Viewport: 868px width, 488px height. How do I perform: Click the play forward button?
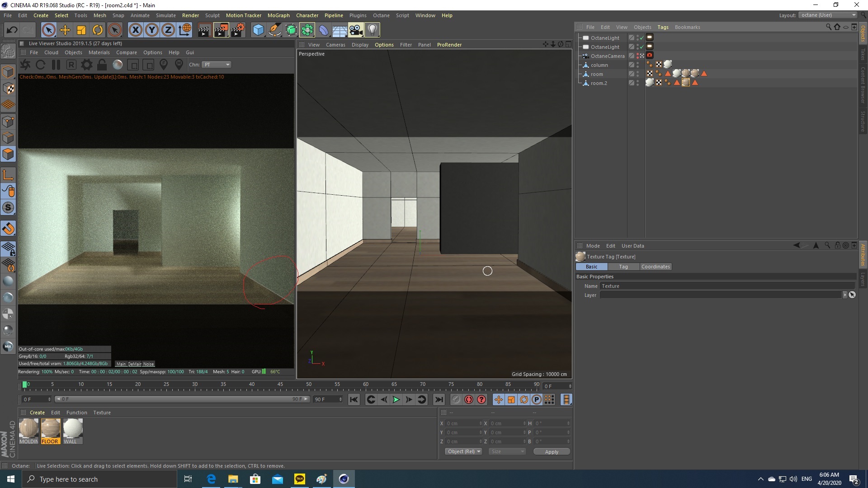[396, 399]
